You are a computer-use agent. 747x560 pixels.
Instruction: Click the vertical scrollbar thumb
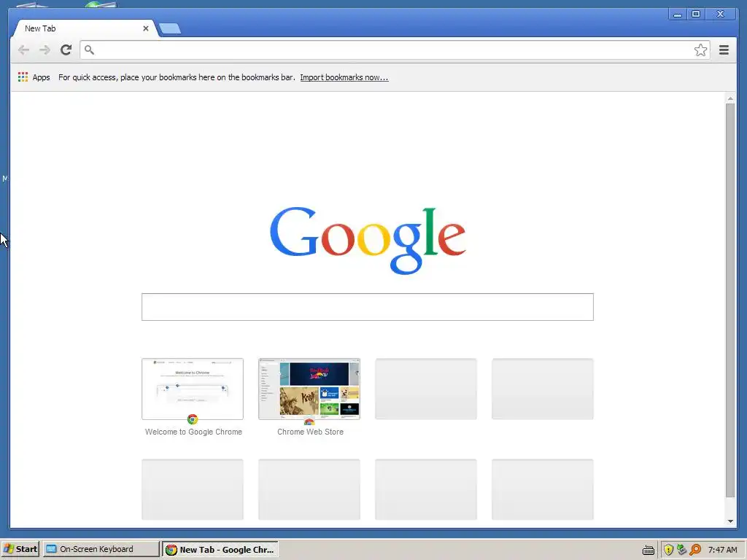[730, 300]
